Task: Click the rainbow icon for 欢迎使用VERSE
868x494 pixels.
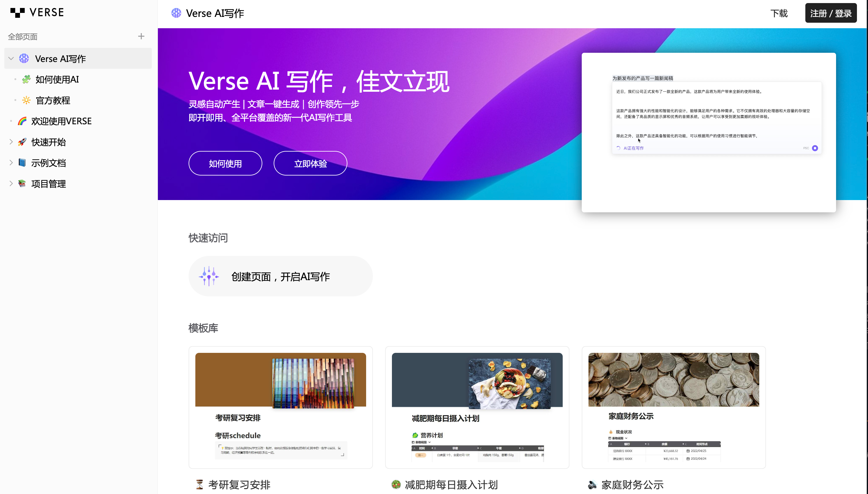Action: pyautogui.click(x=22, y=121)
